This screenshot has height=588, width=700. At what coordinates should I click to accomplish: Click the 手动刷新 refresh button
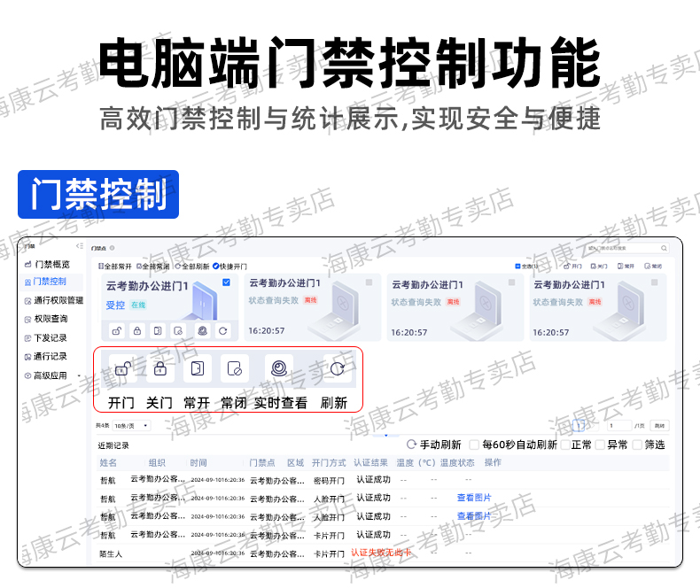(434, 445)
